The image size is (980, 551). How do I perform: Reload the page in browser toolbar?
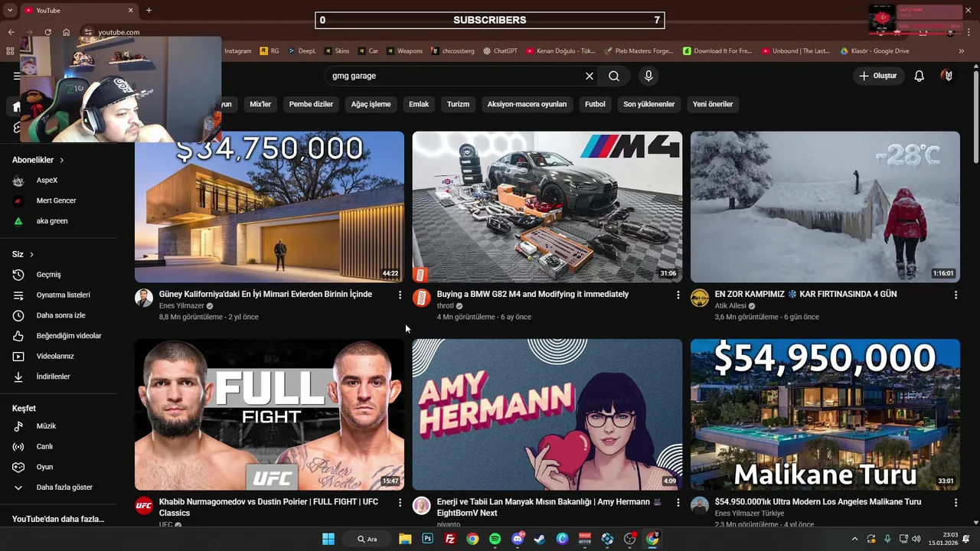tap(47, 32)
